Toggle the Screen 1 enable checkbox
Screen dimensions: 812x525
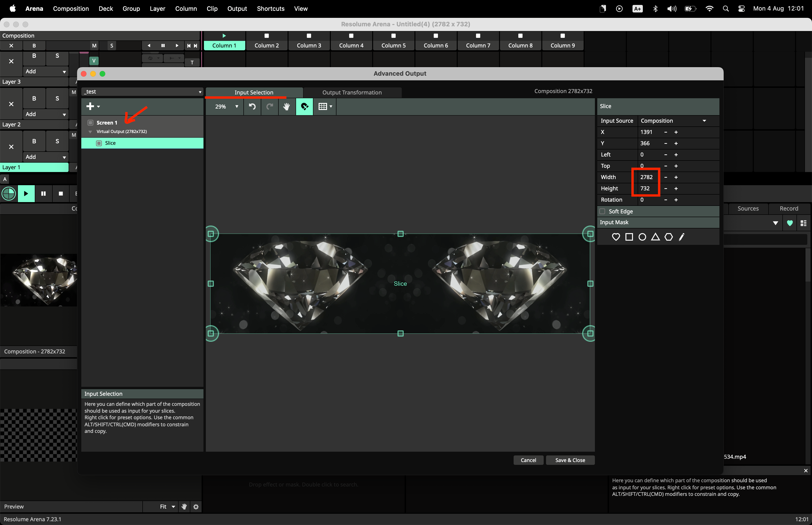pos(91,123)
